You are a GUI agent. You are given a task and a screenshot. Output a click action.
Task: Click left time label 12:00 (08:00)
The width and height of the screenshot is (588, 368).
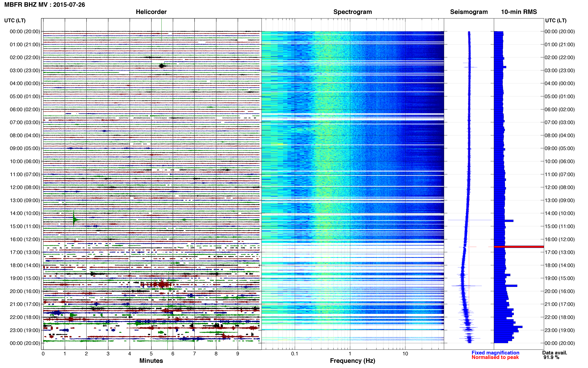25,187
